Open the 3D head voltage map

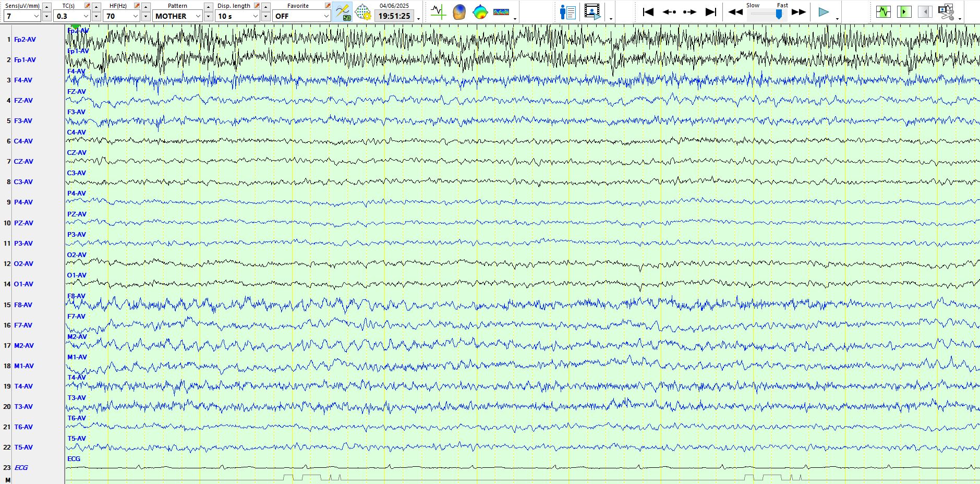[x=459, y=11]
